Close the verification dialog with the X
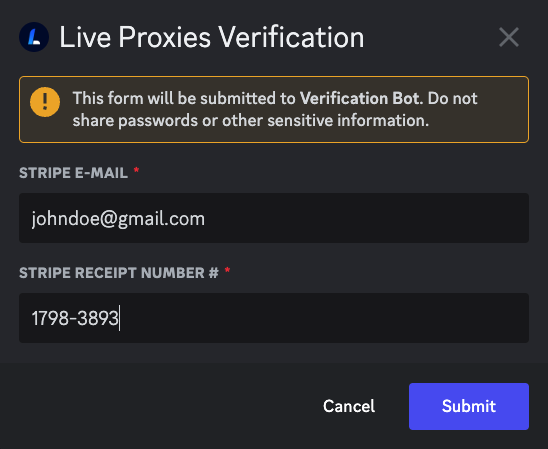 pyautogui.click(x=509, y=37)
